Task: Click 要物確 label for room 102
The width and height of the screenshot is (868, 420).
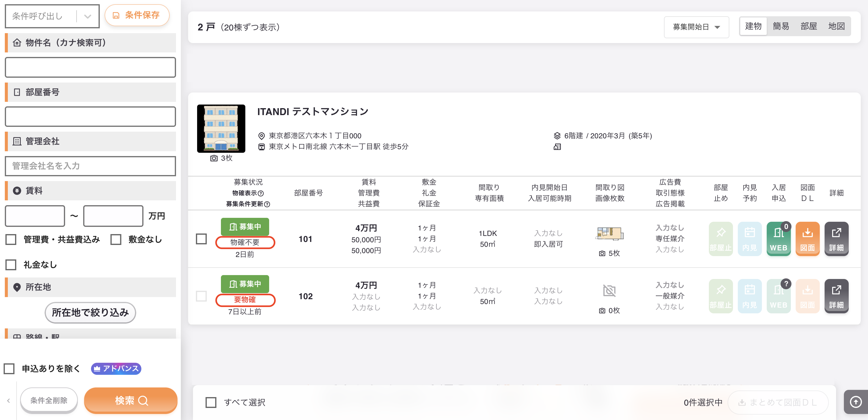Action: tap(245, 299)
